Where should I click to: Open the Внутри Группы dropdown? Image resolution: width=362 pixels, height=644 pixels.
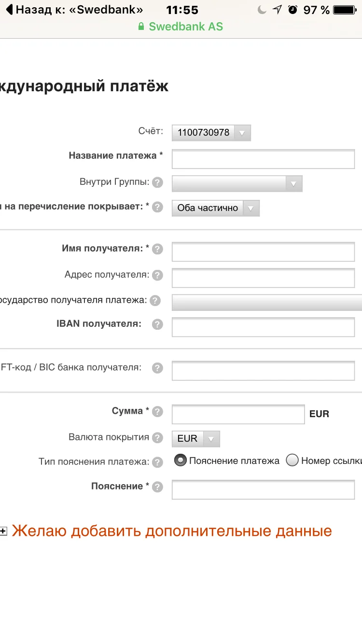[x=237, y=183]
